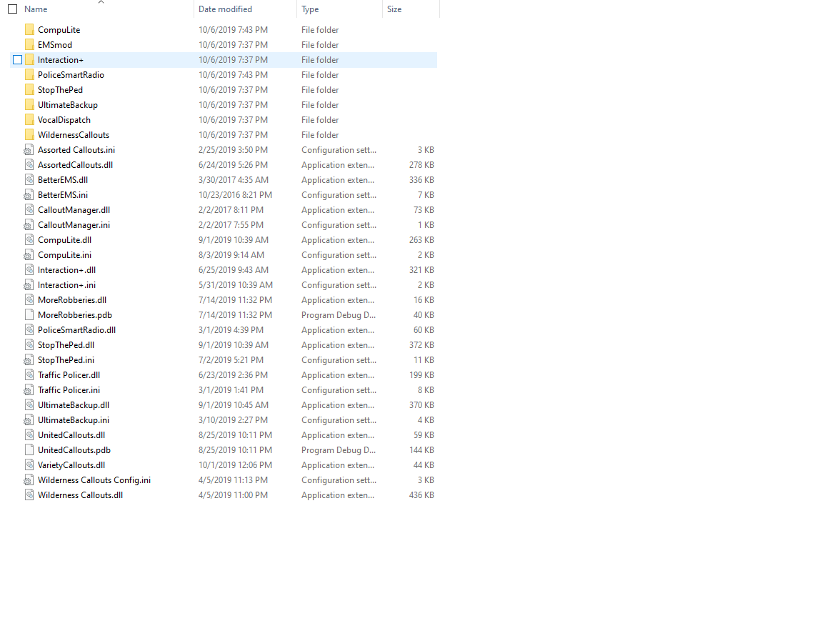Image resolution: width=840 pixels, height=631 pixels.
Task: Sort by the Type column header
Action: coord(310,9)
